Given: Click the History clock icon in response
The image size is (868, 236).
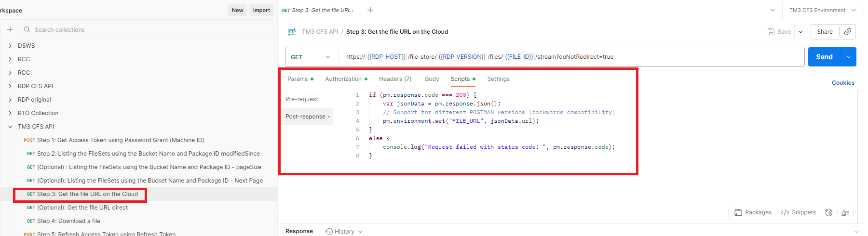Looking at the screenshot, I should [x=329, y=232].
